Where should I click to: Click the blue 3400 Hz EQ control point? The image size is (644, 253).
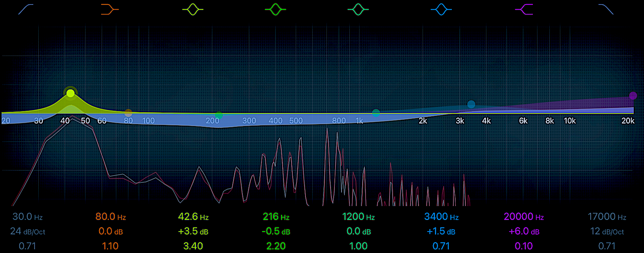tap(471, 104)
